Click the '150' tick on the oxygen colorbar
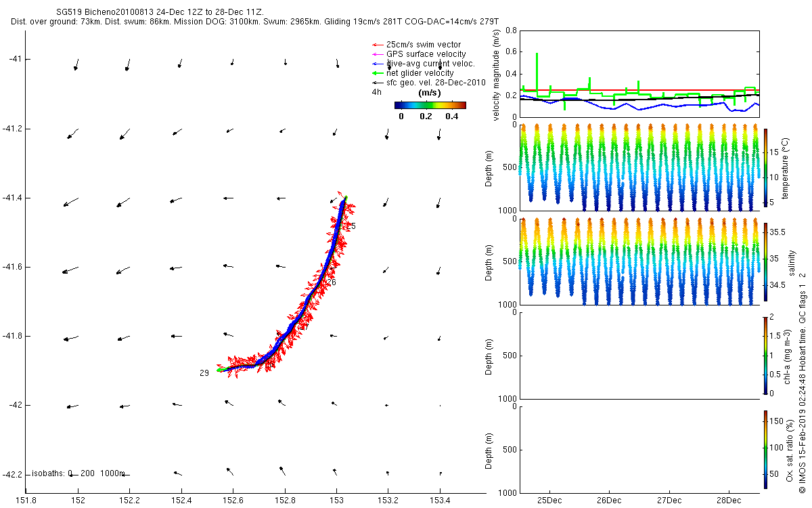The width and height of the screenshot is (812, 508). click(x=777, y=421)
